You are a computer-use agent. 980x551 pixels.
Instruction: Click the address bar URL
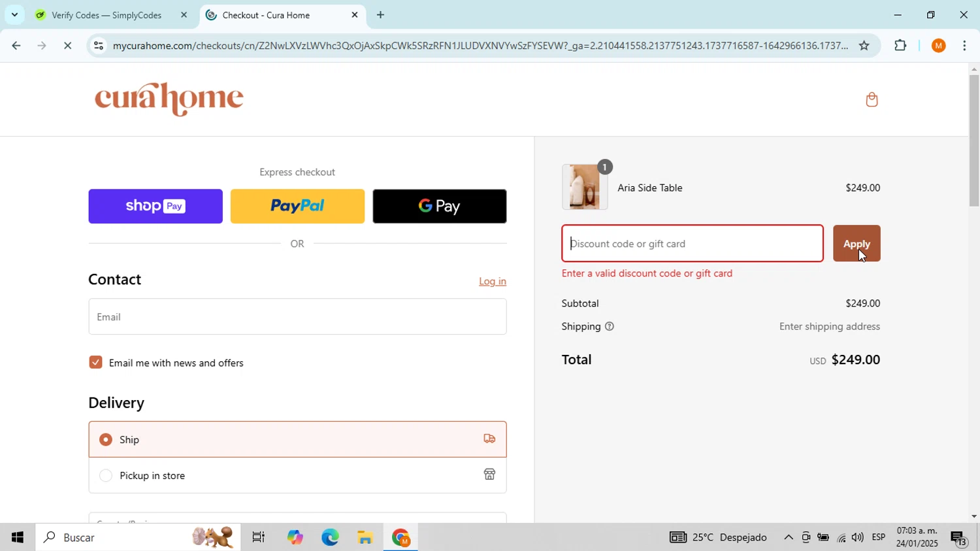480,46
